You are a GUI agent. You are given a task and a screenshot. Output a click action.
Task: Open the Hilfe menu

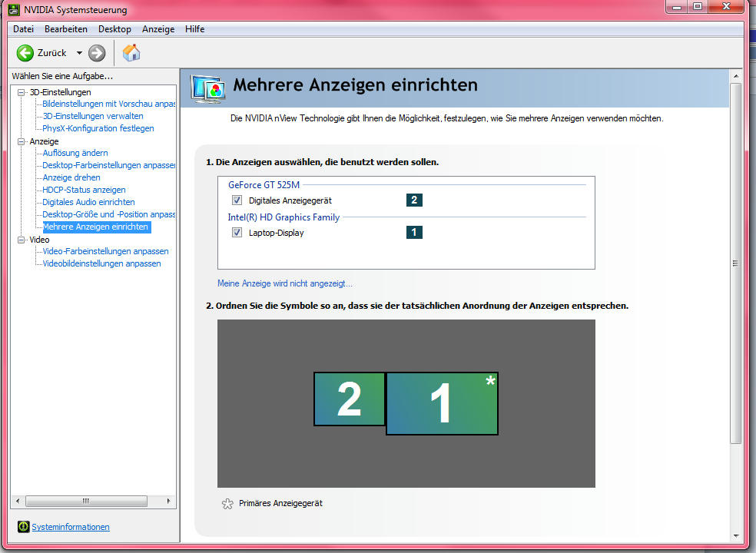195,29
